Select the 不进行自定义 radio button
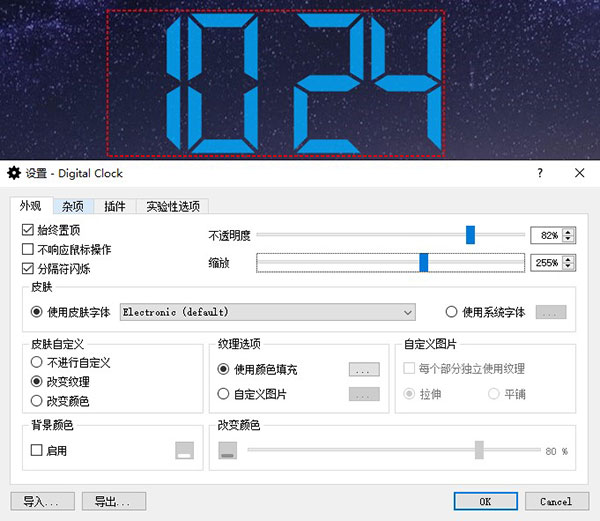 click(36, 362)
